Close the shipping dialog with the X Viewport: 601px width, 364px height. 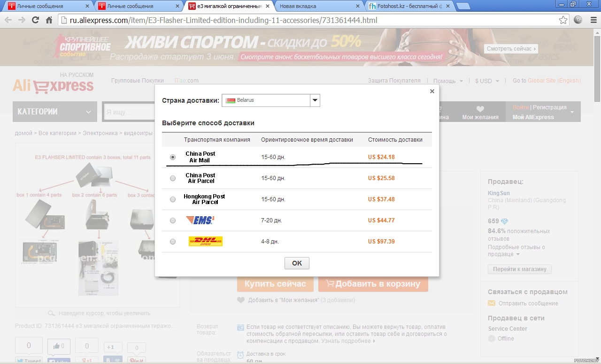tap(432, 91)
